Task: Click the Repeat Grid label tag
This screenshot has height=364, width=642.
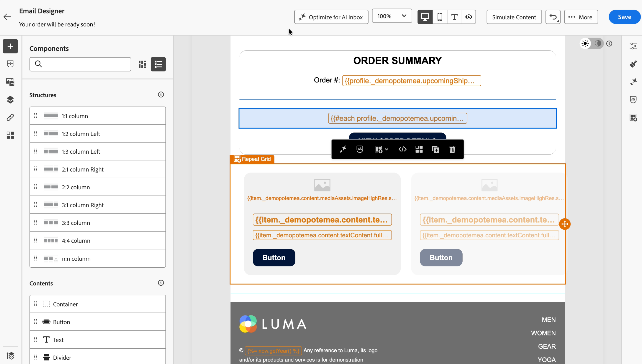Action: pos(252,159)
